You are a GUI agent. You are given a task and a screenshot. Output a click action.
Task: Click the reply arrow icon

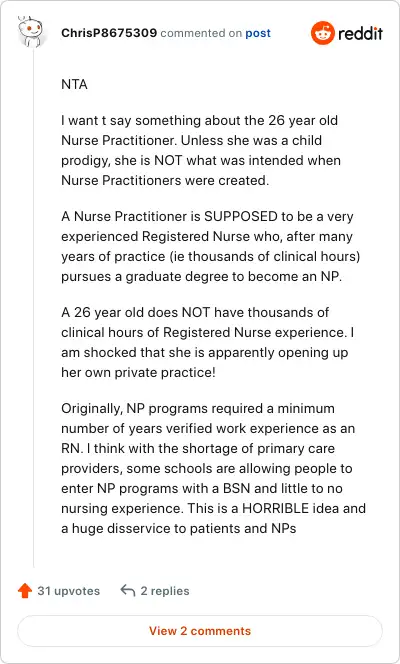click(x=127, y=590)
